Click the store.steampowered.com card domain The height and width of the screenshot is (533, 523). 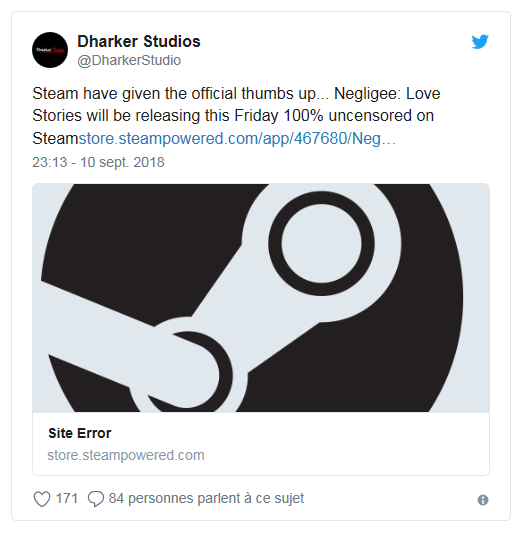126,455
